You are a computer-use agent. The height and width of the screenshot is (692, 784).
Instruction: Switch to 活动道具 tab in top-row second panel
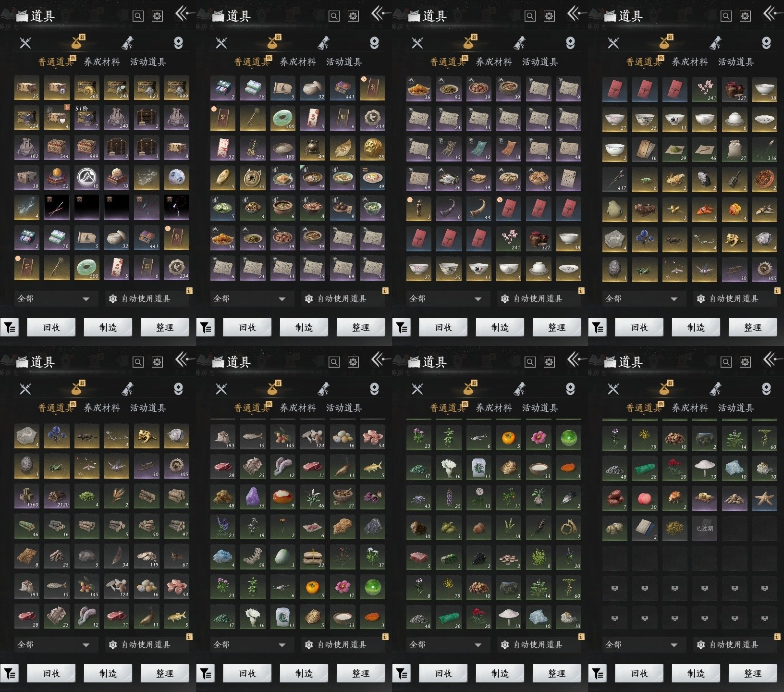[344, 62]
